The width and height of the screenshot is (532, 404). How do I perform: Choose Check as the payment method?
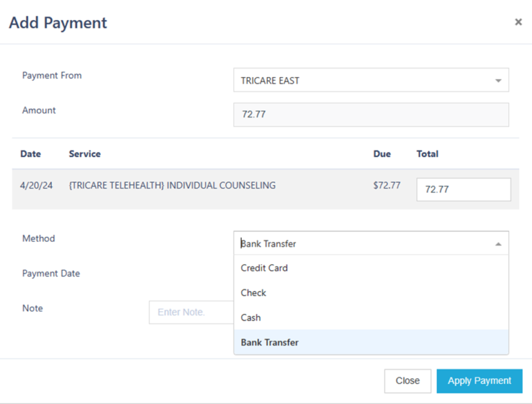coord(254,293)
